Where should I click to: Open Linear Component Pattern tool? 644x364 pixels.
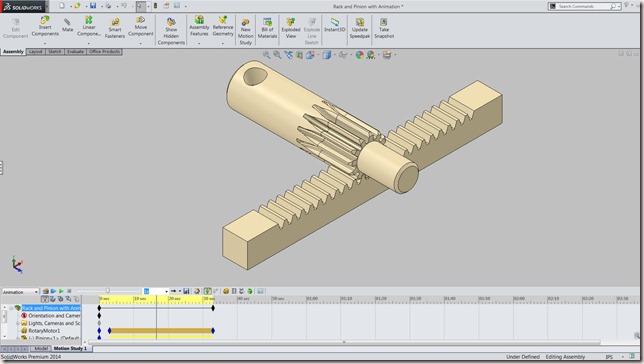coord(89,26)
